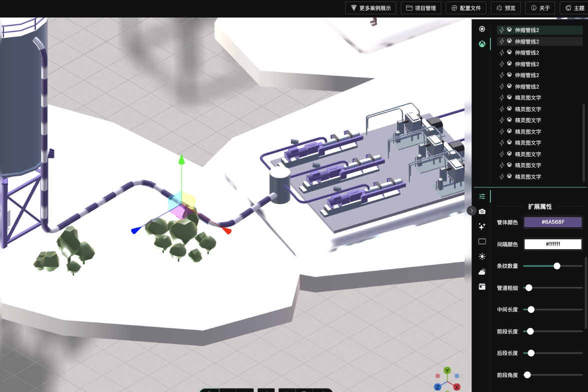Open 项目管理 project management
This screenshot has height=392, width=588.
[421, 8]
